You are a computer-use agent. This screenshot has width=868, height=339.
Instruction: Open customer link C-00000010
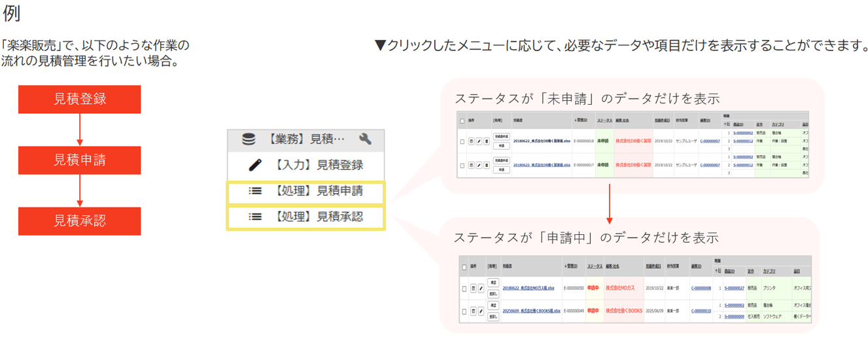click(701, 311)
